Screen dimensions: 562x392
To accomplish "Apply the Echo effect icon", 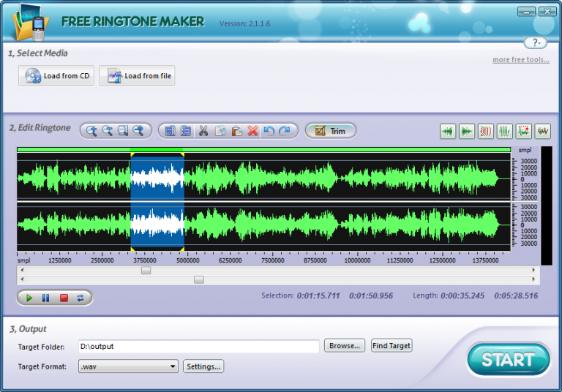I will [x=486, y=132].
